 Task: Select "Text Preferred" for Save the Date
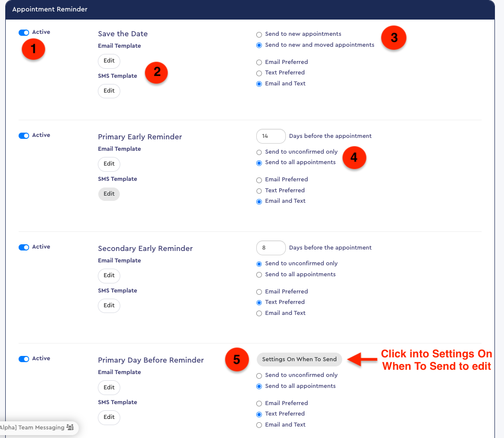point(259,73)
